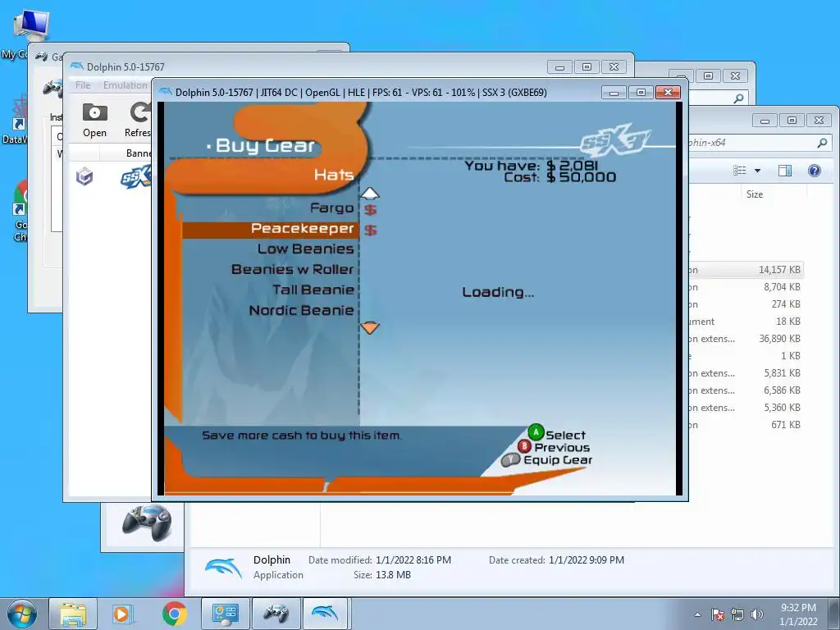Select the file row sized 5,831 KB
The width and height of the screenshot is (840, 630).
point(746,373)
